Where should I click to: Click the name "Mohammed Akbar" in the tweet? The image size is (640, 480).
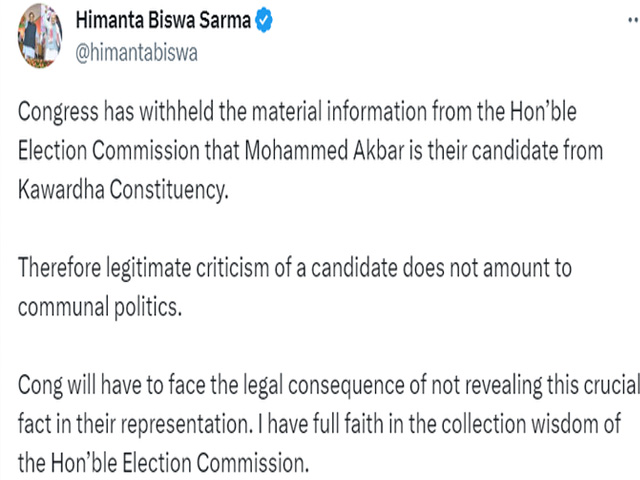click(324, 151)
